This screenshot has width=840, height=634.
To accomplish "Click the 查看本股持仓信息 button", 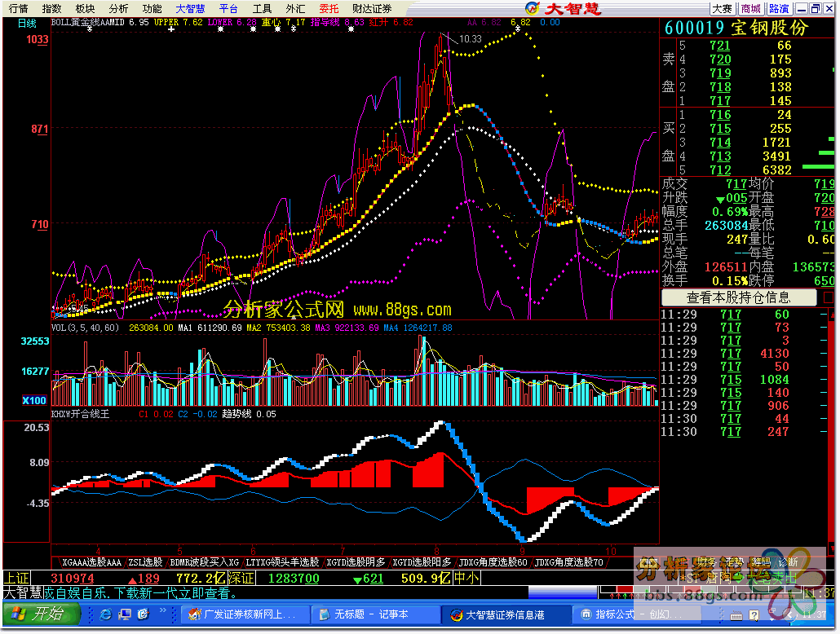I will (739, 297).
